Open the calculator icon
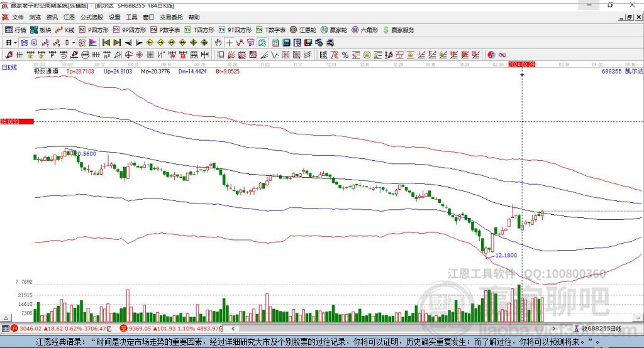The height and width of the screenshot is (348, 644). pyautogui.click(x=286, y=43)
